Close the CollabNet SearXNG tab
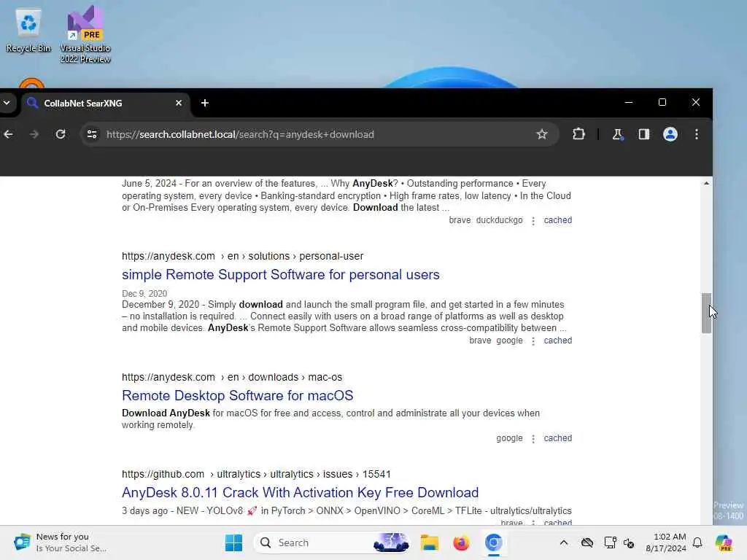The height and width of the screenshot is (560, 747). coord(179,103)
